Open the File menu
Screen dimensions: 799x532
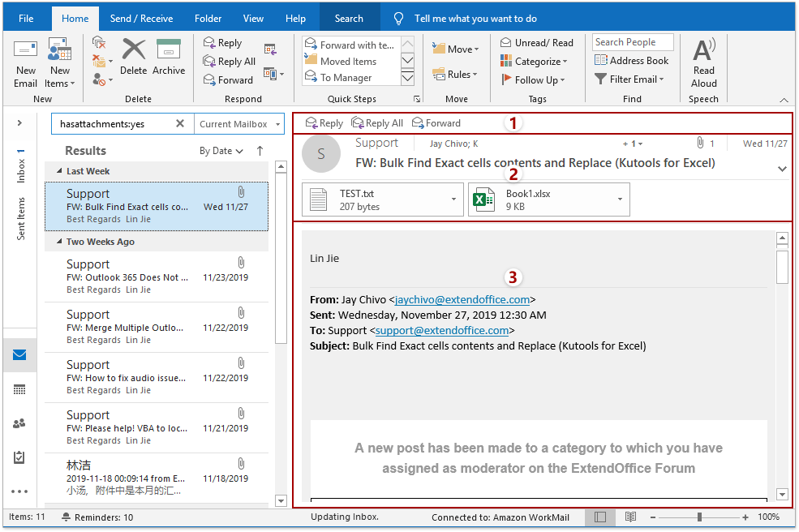coord(26,19)
